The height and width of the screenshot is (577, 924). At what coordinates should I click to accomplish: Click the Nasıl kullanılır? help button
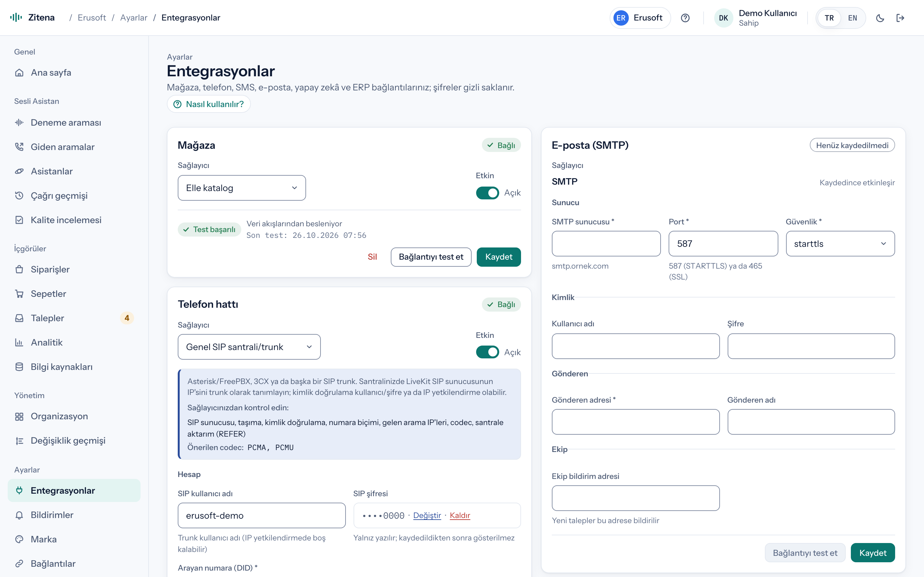[209, 104]
